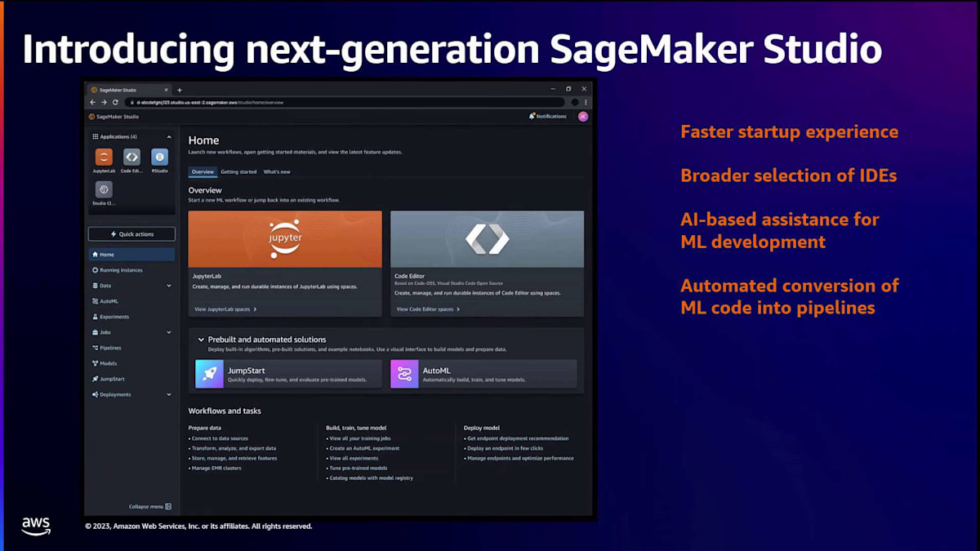Click Tune pre-trained models link

357,468
